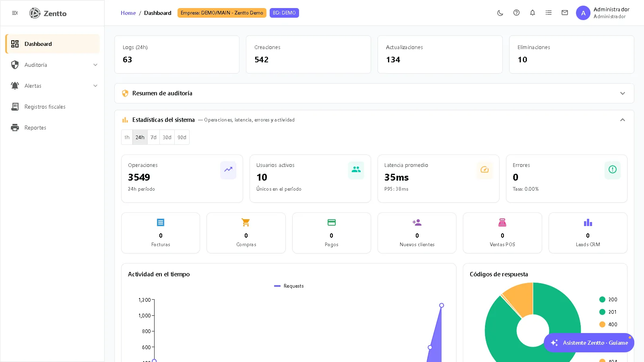Click the Actualizaciones card
Screen dimensions: 644x362
[x=440, y=54]
